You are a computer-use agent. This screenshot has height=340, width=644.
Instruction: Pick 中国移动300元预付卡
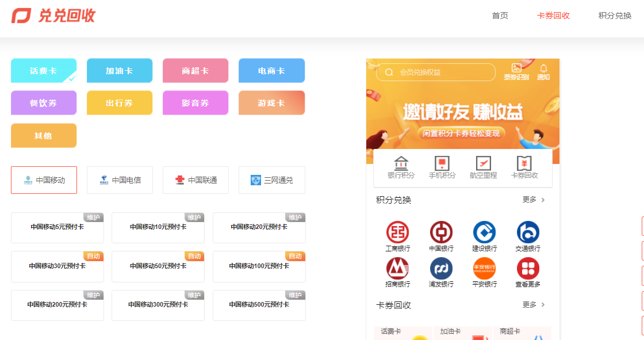click(x=158, y=305)
